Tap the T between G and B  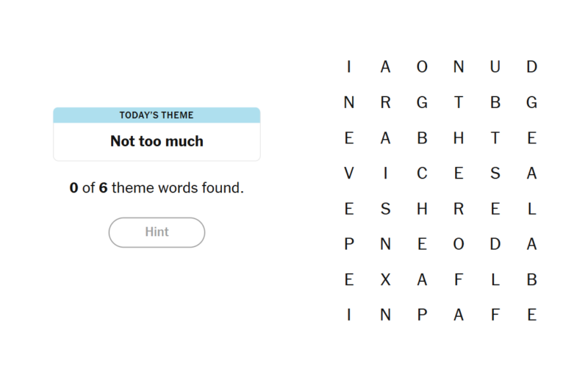459,103
